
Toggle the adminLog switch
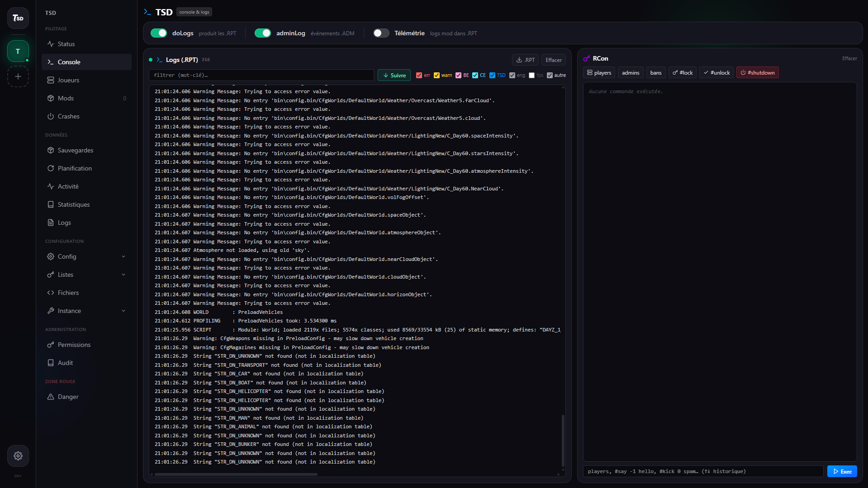[x=263, y=33]
